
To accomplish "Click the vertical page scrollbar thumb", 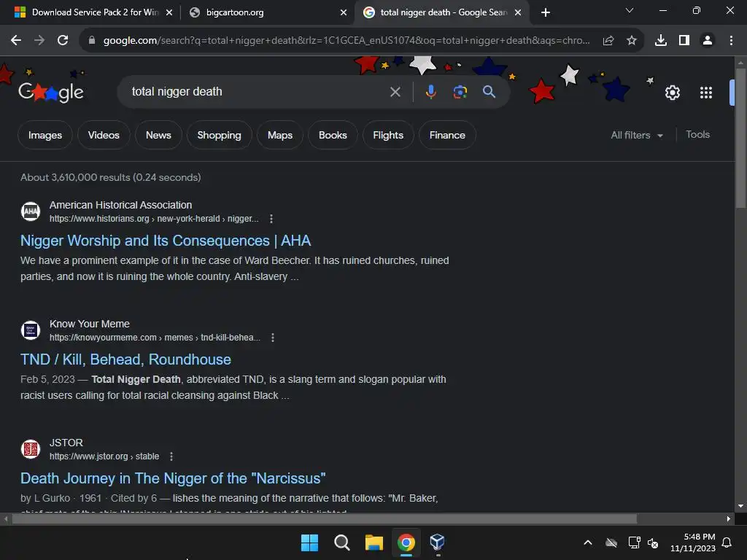I will coord(740,138).
